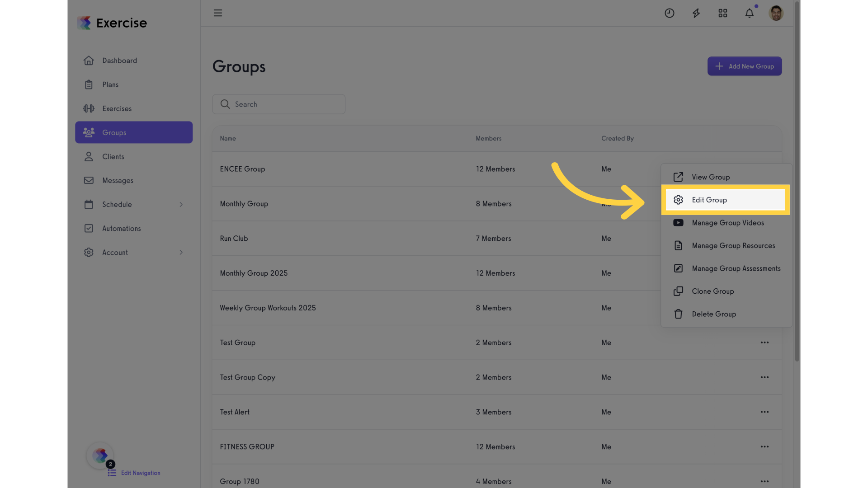Click the Created By column header
The height and width of the screenshot is (488, 868).
click(x=618, y=138)
